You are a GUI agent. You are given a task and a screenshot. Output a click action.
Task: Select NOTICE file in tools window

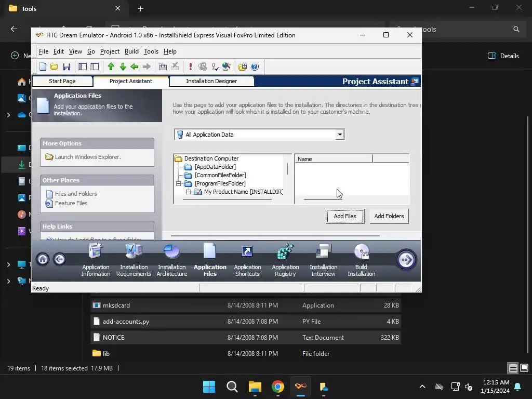(x=246, y=338)
